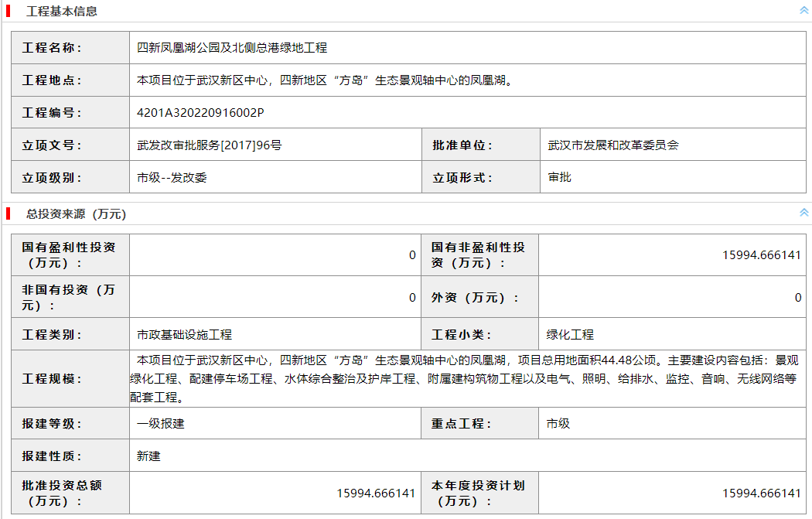Collapse the 工程基本信息 section chevron

pyautogui.click(x=803, y=11)
